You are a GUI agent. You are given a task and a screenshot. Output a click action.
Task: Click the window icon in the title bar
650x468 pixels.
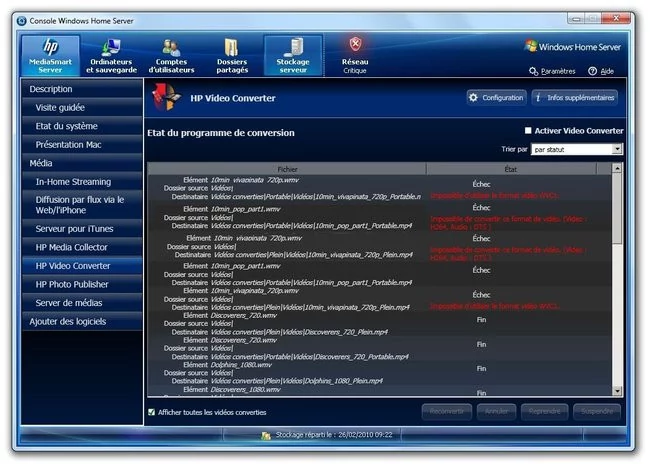tap(22, 21)
